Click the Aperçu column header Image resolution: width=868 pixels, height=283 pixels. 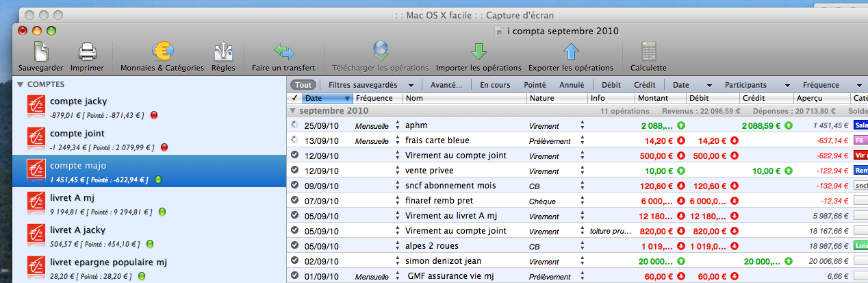[823, 99]
